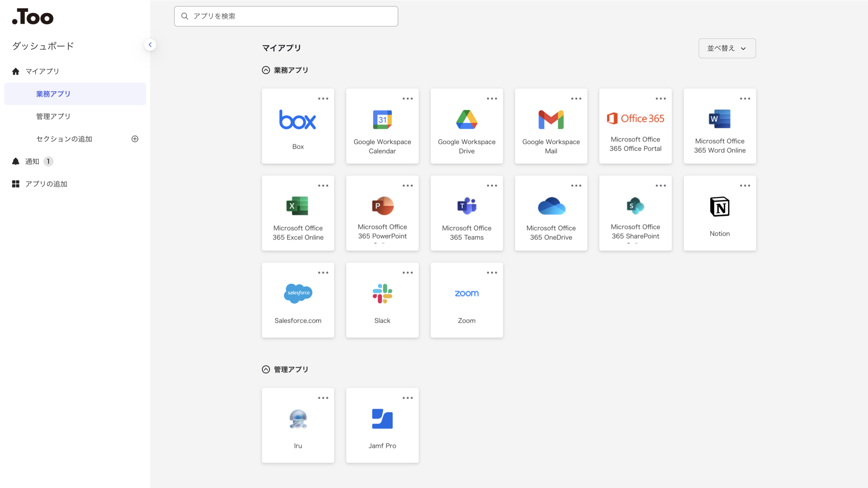The image size is (868, 488).
Task: Click the plus icon to add section
Action: 135,139
